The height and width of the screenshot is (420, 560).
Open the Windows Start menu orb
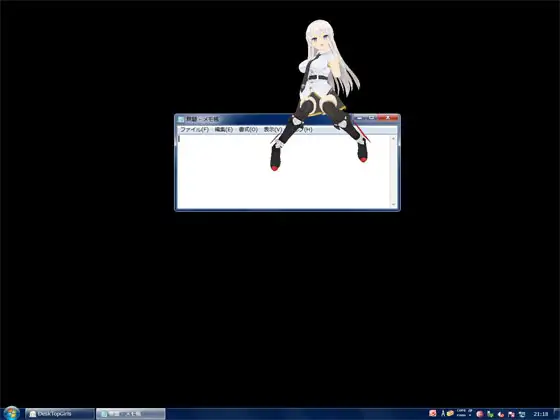tap(11, 413)
